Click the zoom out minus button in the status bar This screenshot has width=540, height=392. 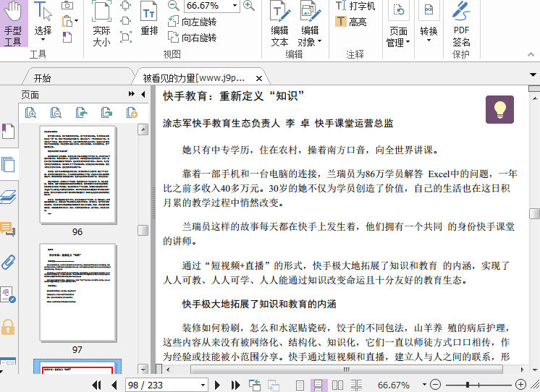pyautogui.click(x=436, y=385)
